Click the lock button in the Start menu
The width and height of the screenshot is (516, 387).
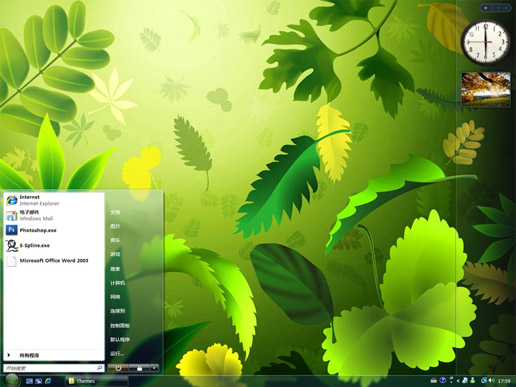point(139,368)
